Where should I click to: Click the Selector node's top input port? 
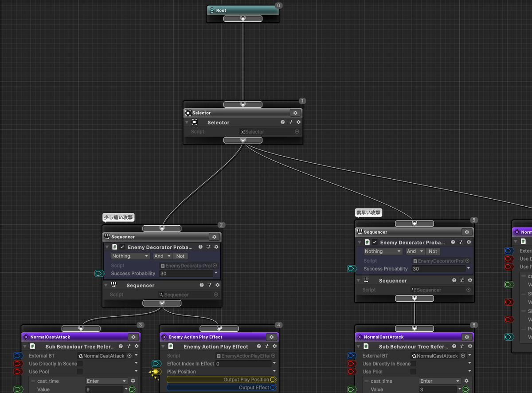[243, 105]
